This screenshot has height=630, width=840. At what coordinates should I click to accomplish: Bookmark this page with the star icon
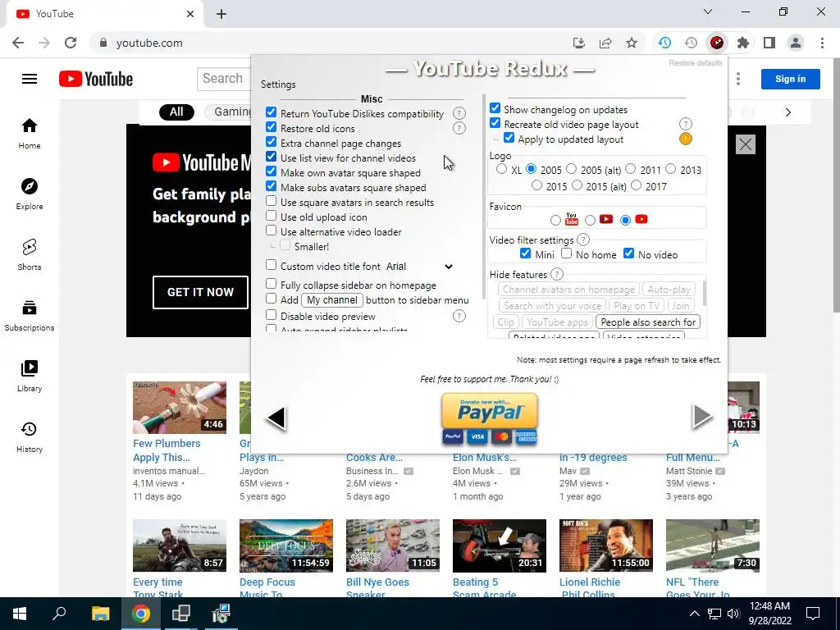pyautogui.click(x=632, y=43)
